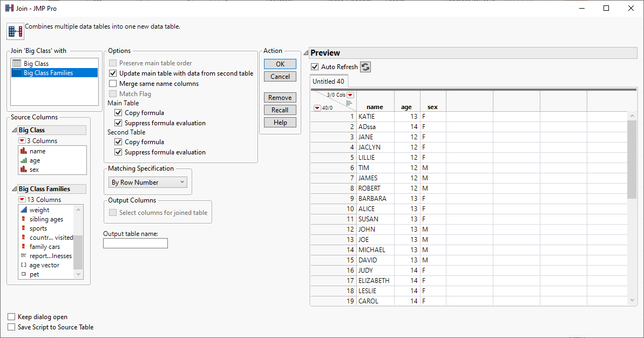Click the Join dialog icon at top left

[15, 31]
